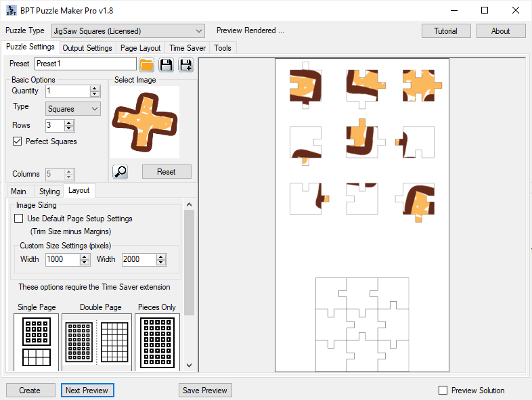The image size is (532, 400).
Task: Click the Tutorial button
Action: (445, 30)
